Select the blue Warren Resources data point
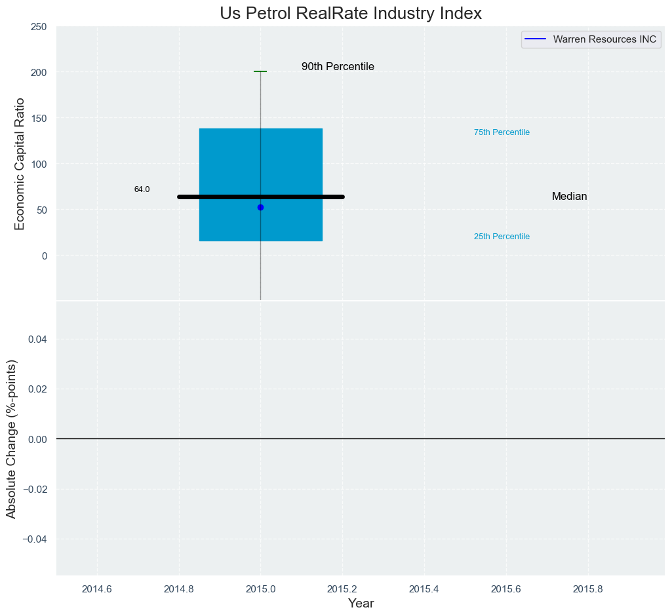The height and width of the screenshot is (616, 672). [260, 207]
